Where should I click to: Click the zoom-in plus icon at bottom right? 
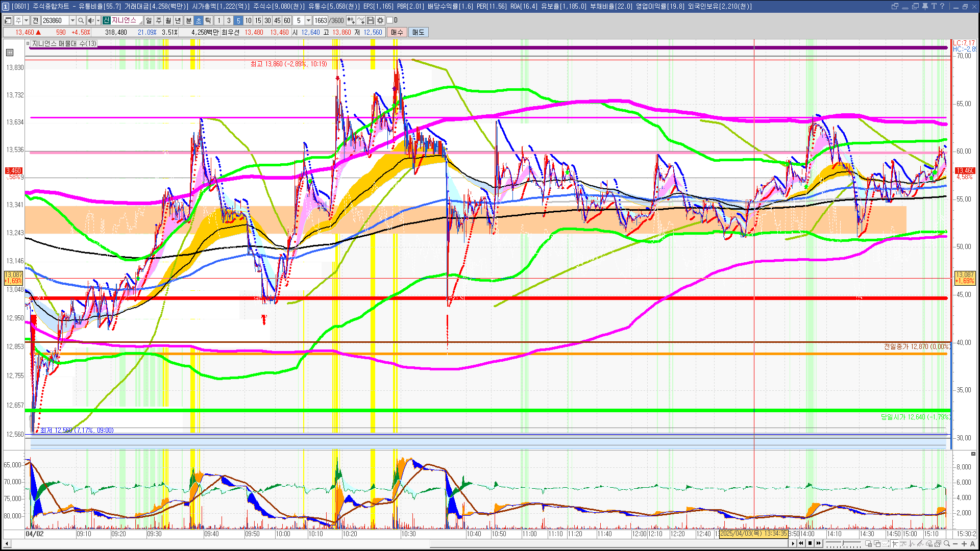click(x=964, y=544)
